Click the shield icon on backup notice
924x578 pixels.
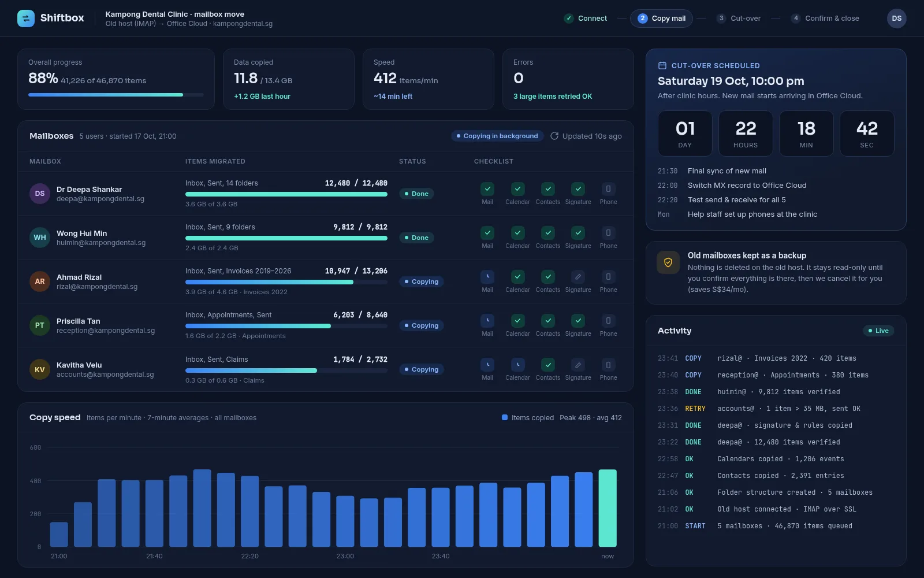tap(668, 262)
